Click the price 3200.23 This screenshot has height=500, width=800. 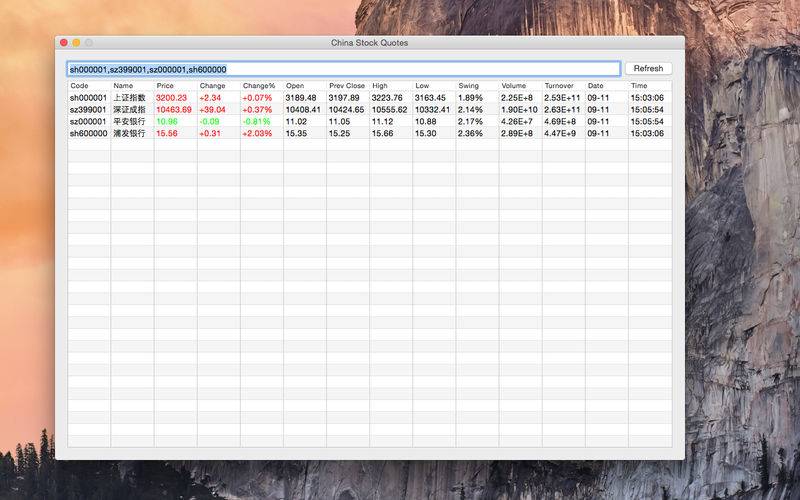click(171, 97)
